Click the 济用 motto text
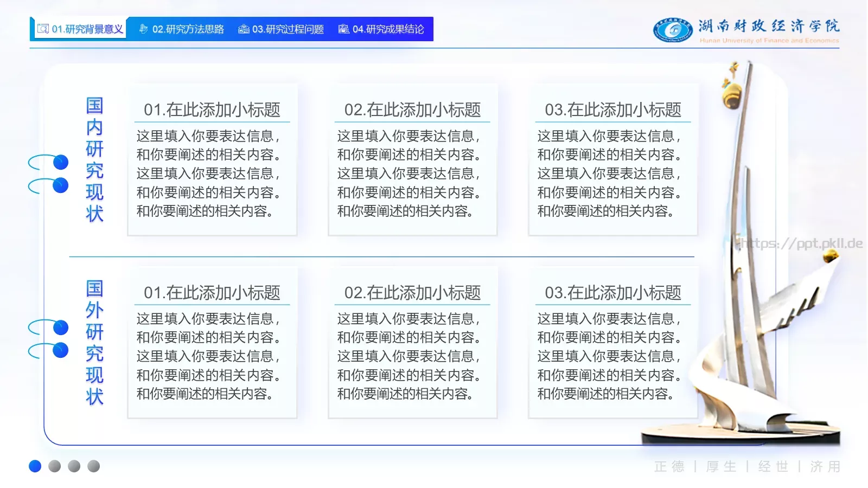 (x=825, y=466)
